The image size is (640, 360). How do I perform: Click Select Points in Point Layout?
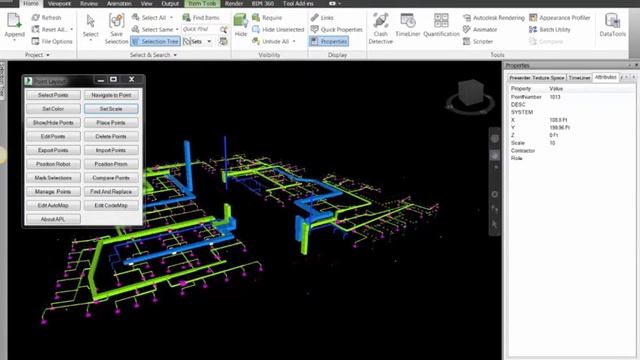click(x=53, y=95)
